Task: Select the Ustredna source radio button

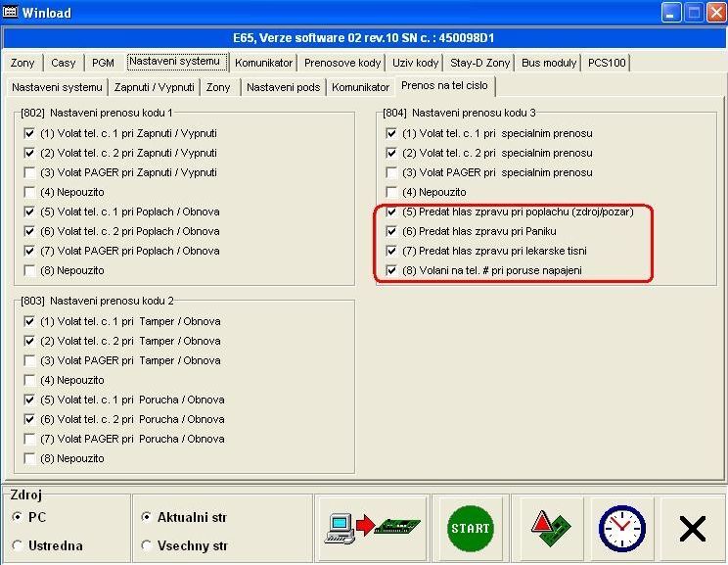Action: tap(18, 545)
